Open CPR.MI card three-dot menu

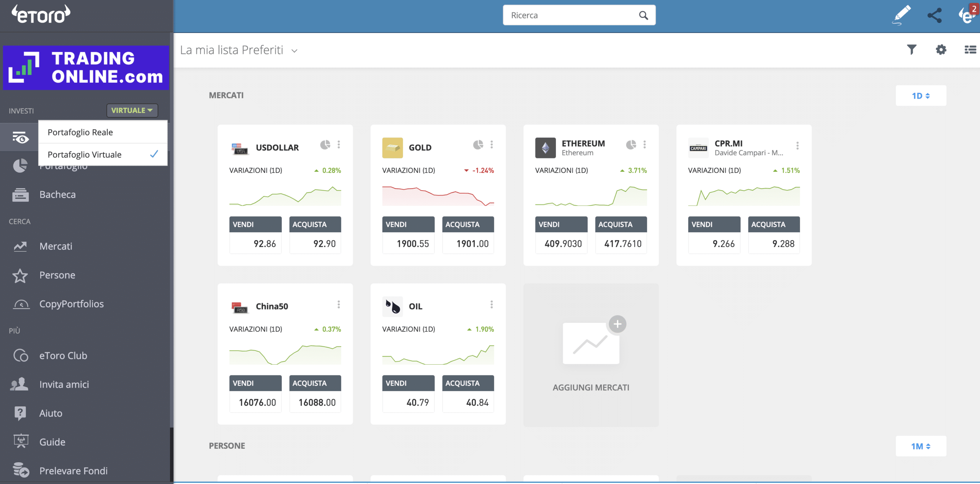coord(797,145)
